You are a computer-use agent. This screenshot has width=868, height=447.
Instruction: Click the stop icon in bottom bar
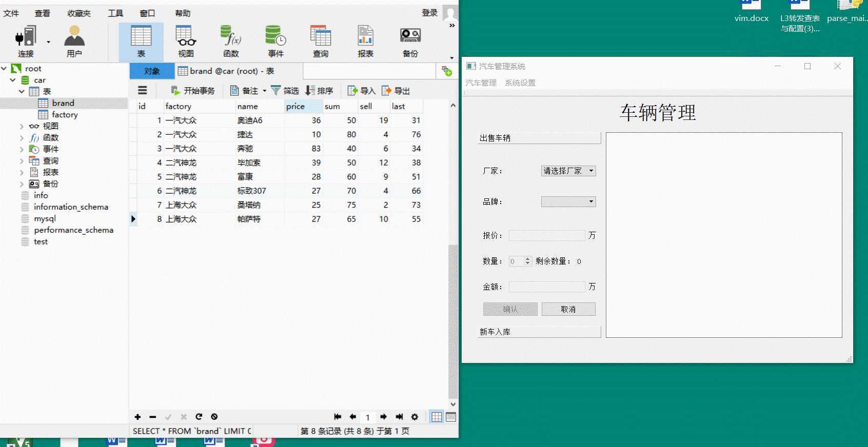214,417
